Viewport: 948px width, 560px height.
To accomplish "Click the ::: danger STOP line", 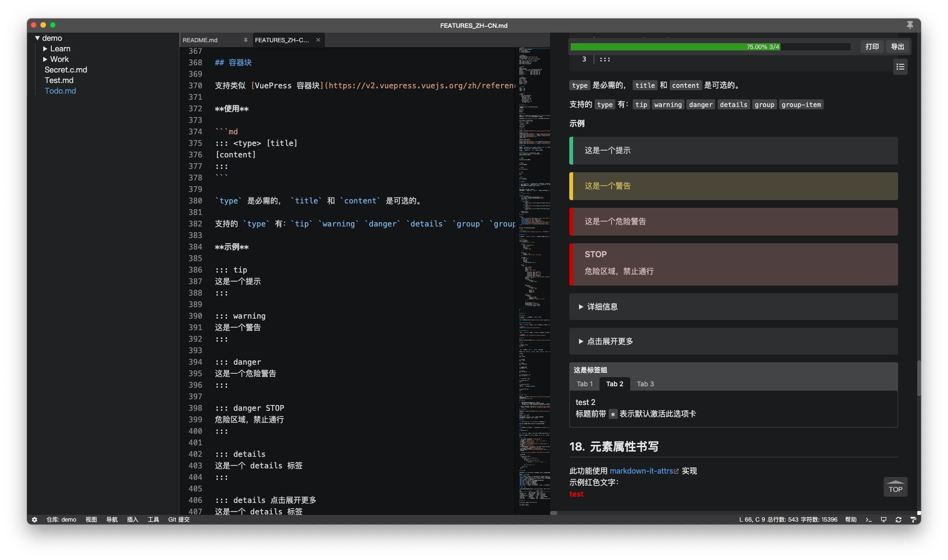I will pyautogui.click(x=250, y=408).
